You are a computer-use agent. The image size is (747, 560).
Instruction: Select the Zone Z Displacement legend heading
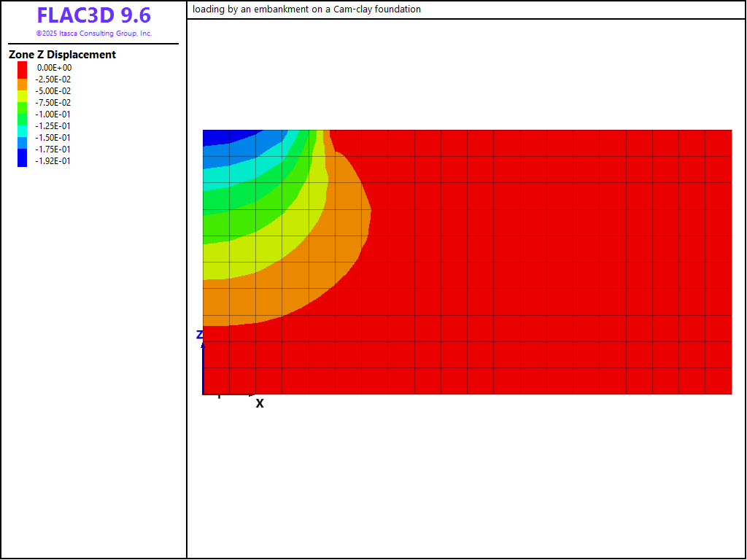(62, 55)
